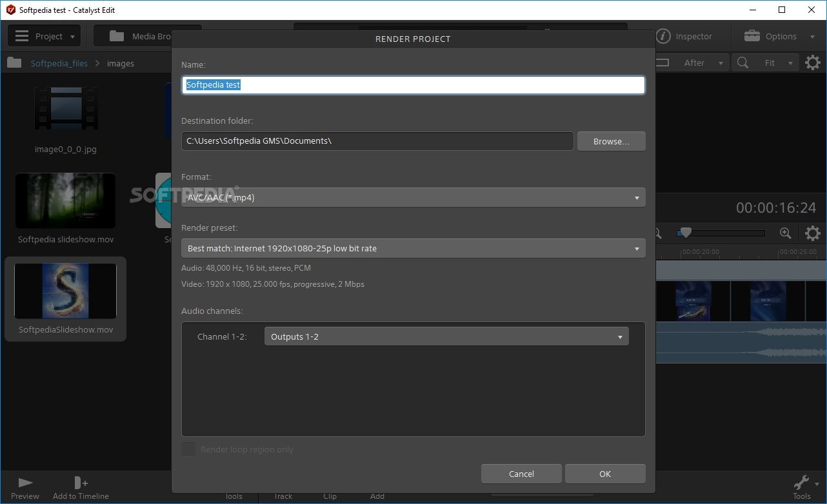Cancel the render dialog
This screenshot has height=504, width=827.
click(521, 474)
